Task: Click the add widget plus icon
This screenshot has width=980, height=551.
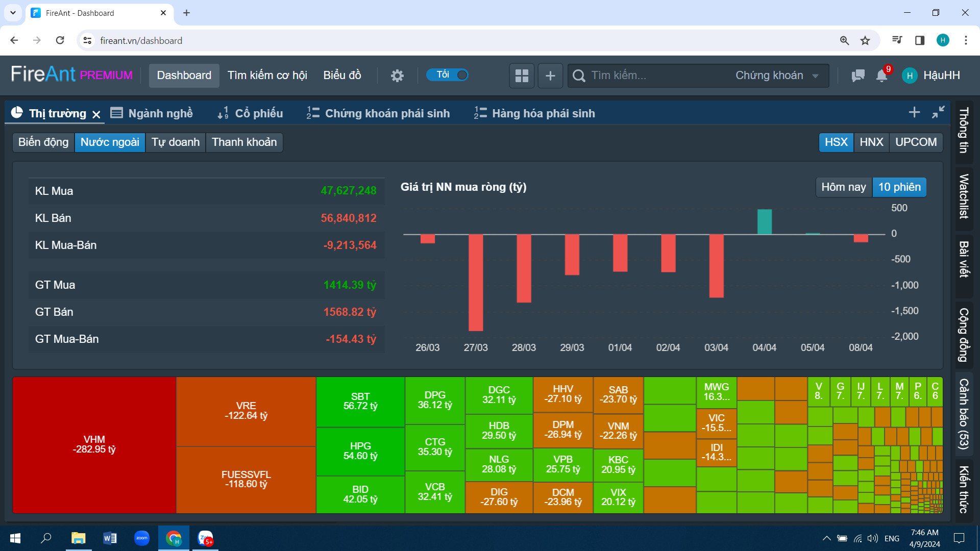Action: click(550, 76)
